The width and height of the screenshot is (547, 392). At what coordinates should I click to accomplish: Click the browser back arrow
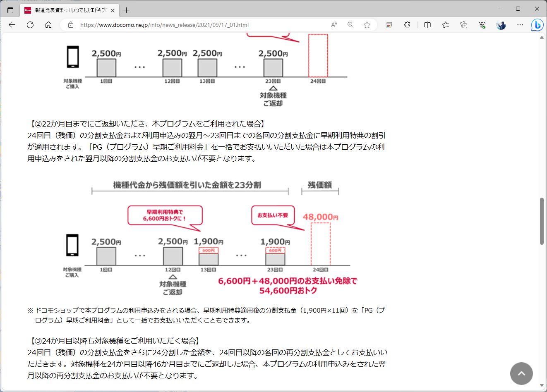(x=12, y=25)
